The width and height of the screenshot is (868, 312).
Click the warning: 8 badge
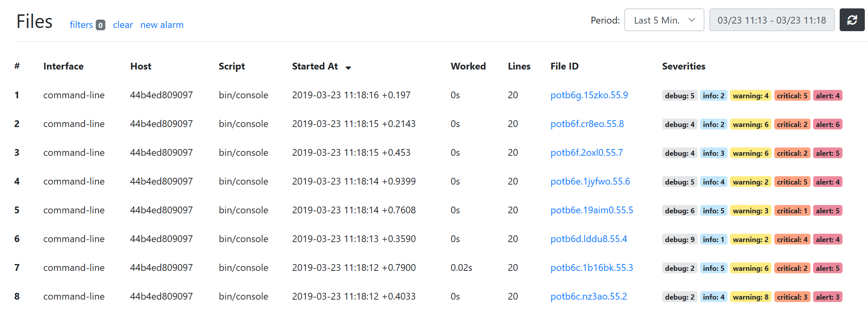(750, 297)
